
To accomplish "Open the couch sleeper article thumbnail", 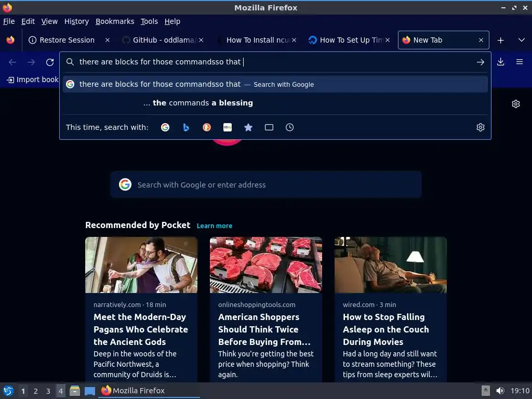I will click(391, 265).
